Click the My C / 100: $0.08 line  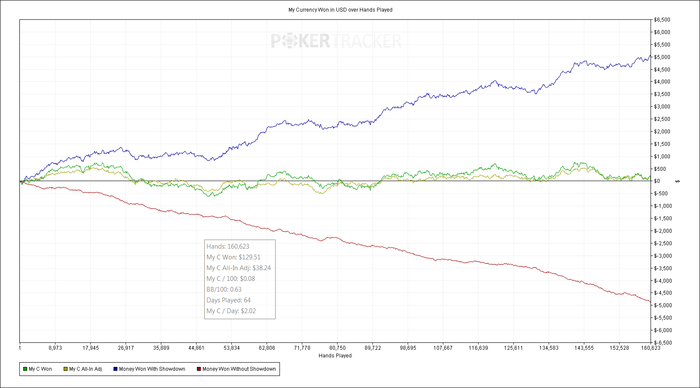[x=231, y=279]
